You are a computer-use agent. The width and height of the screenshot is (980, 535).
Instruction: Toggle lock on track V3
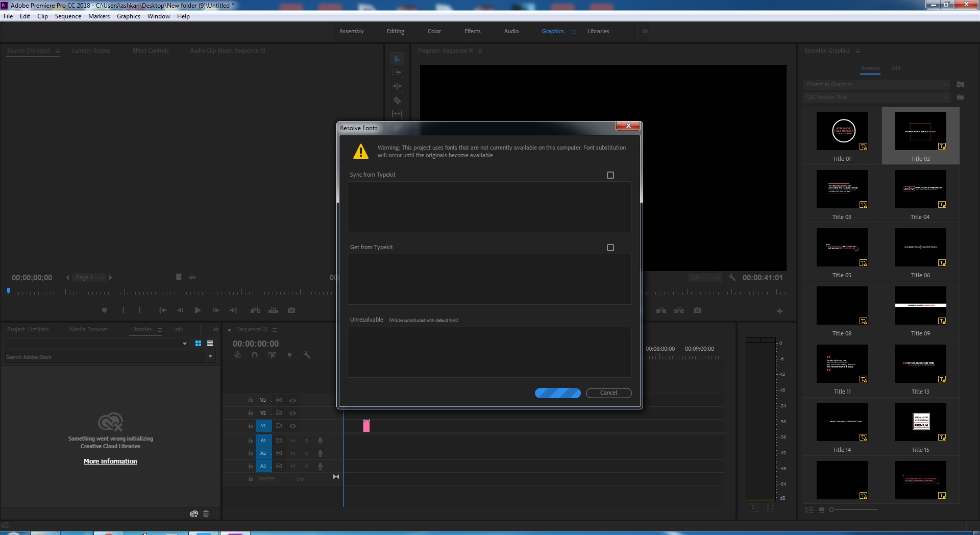[x=251, y=400]
